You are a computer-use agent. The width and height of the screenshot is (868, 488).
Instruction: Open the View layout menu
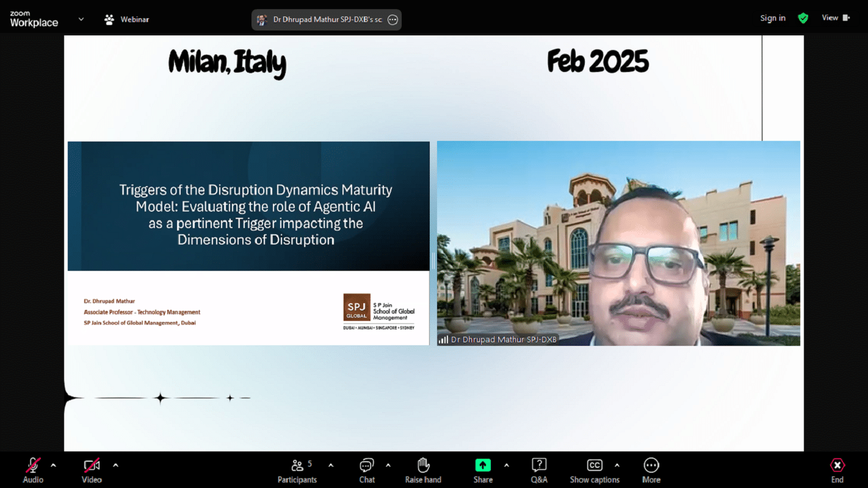[x=835, y=18]
